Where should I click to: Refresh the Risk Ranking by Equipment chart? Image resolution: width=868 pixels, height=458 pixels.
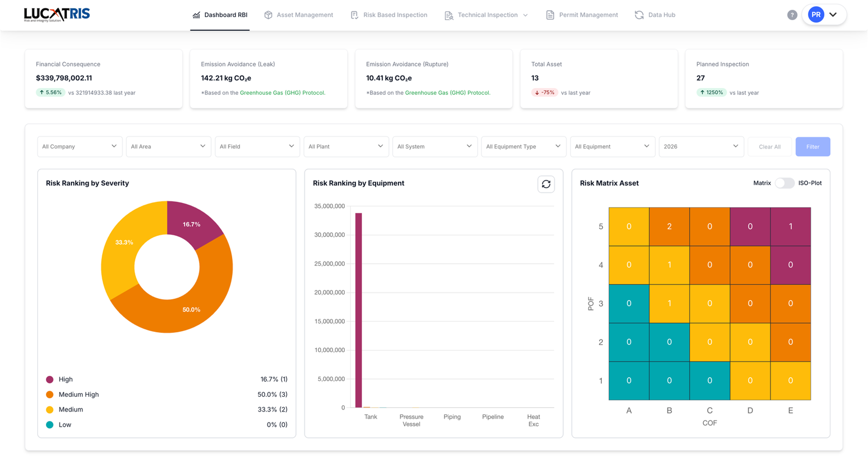[546, 184]
